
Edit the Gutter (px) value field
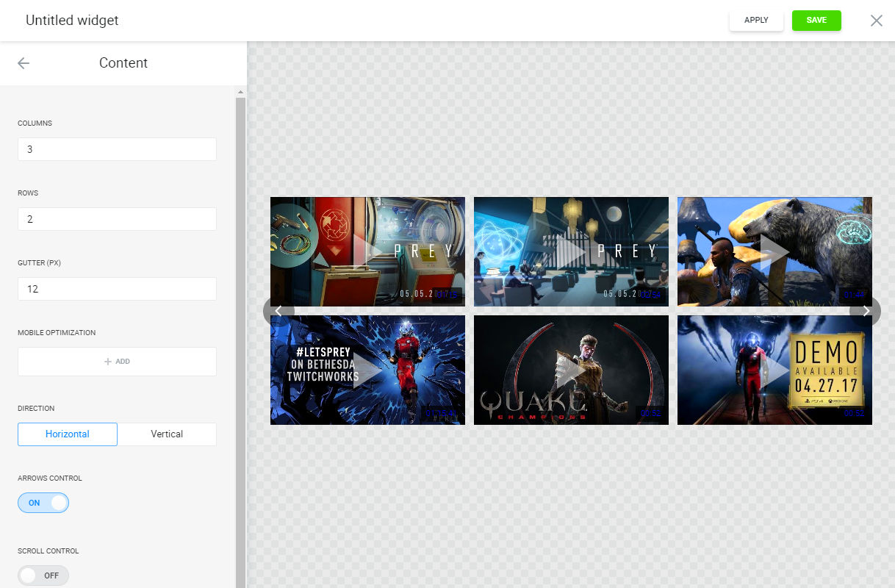pyautogui.click(x=117, y=289)
